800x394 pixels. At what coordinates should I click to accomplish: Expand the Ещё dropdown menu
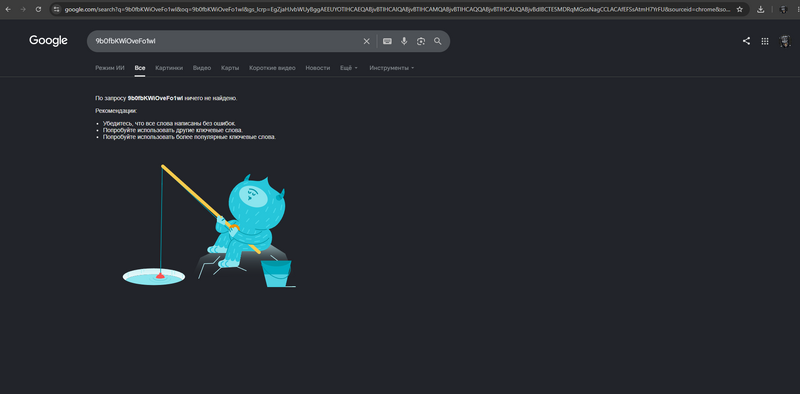pos(349,68)
